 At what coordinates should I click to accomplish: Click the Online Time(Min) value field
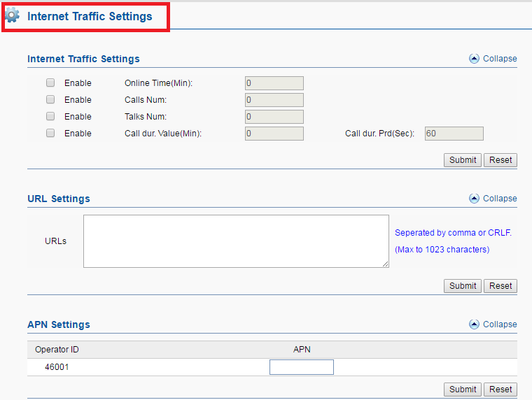pyautogui.click(x=274, y=83)
